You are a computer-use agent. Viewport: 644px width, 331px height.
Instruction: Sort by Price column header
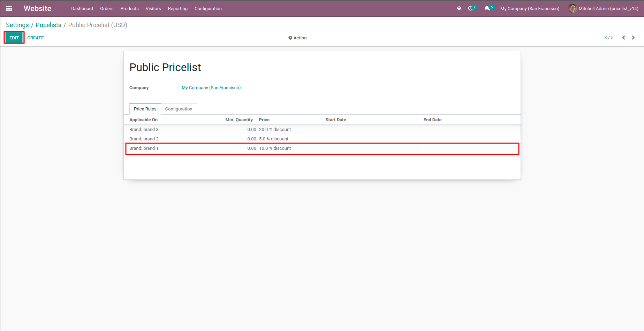pos(264,120)
